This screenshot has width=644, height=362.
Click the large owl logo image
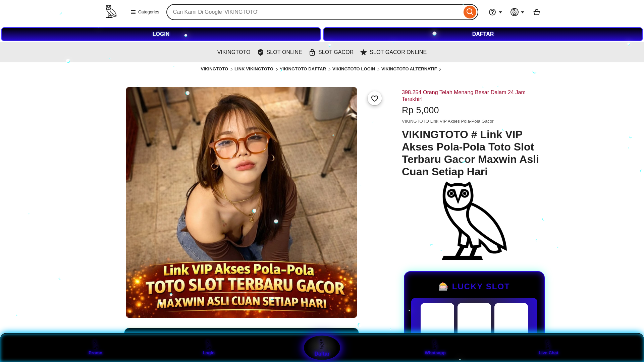click(x=474, y=221)
